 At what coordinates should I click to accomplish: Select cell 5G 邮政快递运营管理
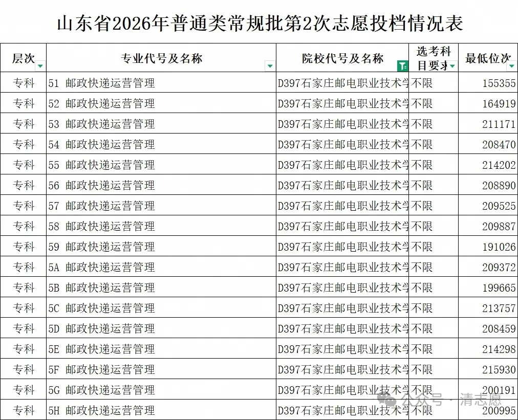point(161,390)
